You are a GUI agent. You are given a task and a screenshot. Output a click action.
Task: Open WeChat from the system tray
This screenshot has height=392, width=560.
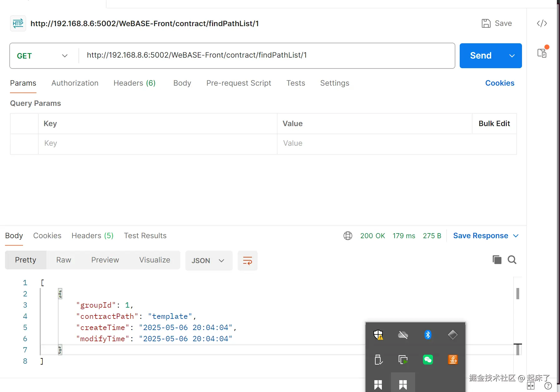[x=428, y=360]
